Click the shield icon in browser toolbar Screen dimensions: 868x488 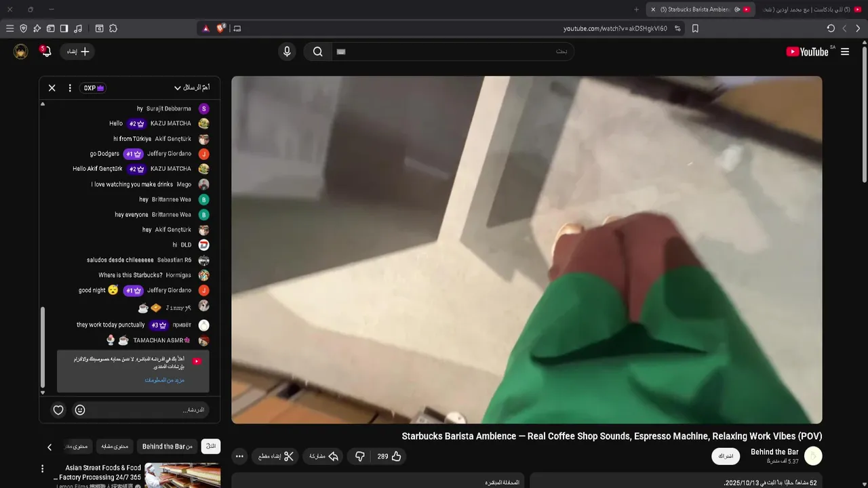(x=23, y=28)
